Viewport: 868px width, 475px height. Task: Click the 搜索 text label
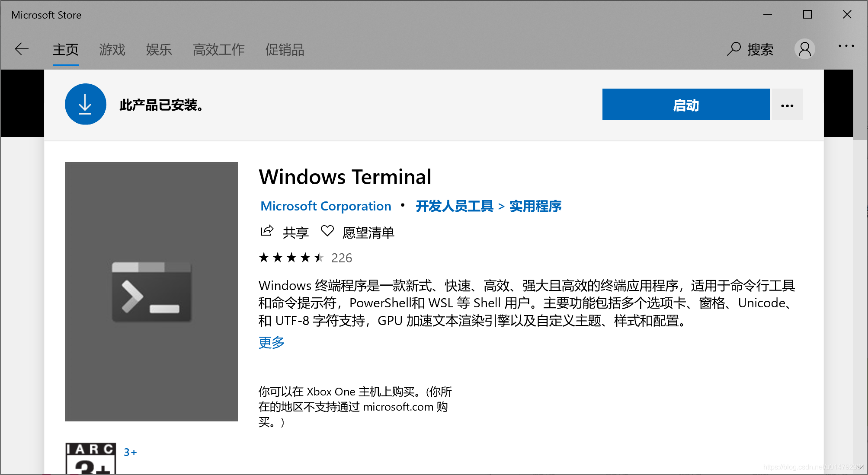pyautogui.click(x=760, y=49)
